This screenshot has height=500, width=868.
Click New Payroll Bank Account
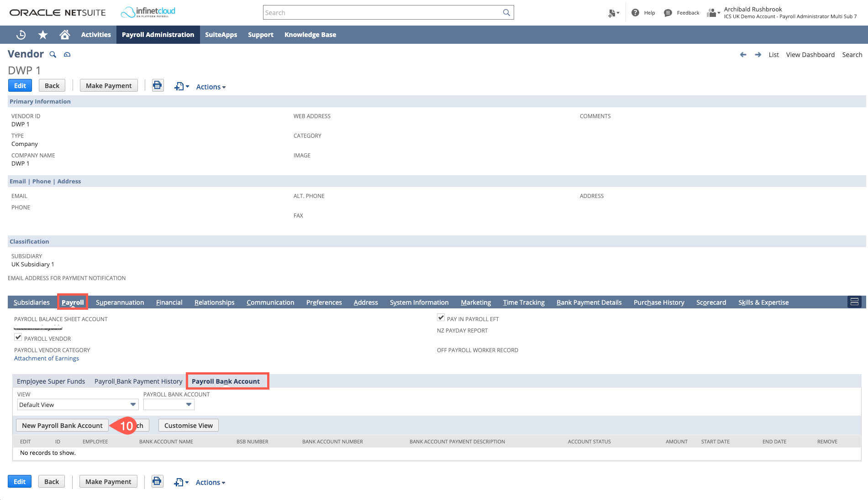[62, 425]
